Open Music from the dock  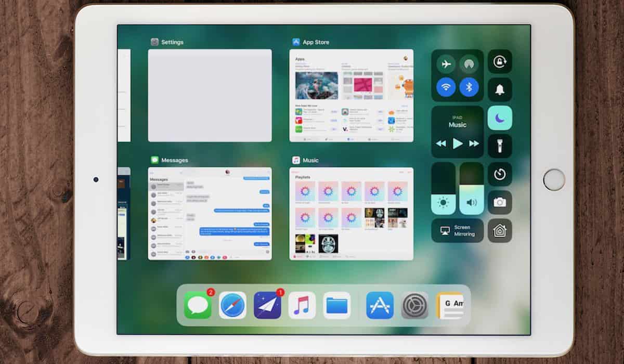[302, 305]
